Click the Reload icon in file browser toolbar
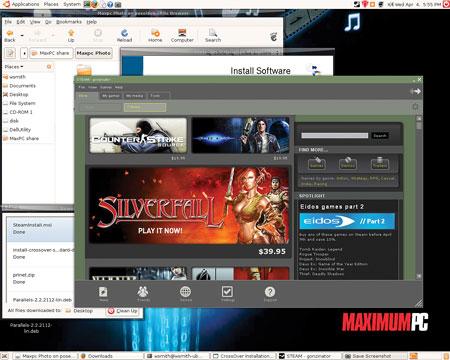Viewport: 450px width, 360px height. [124, 35]
